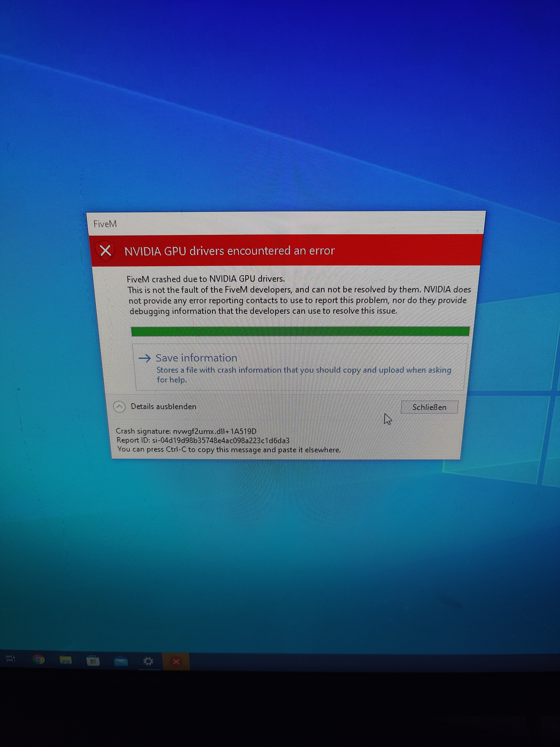Open the Settings gear taskbar icon
This screenshot has height=747, width=560.
[x=148, y=661]
